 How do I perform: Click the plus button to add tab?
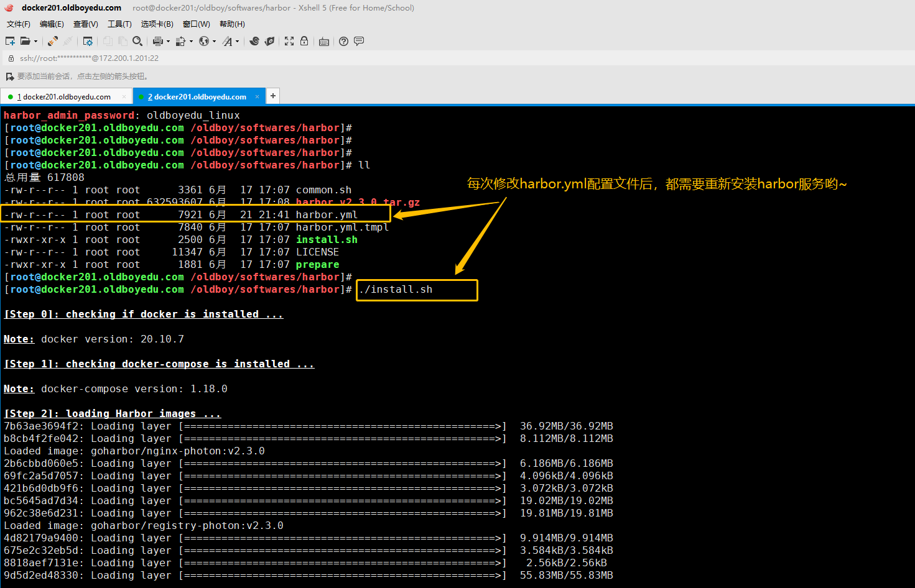[272, 96]
